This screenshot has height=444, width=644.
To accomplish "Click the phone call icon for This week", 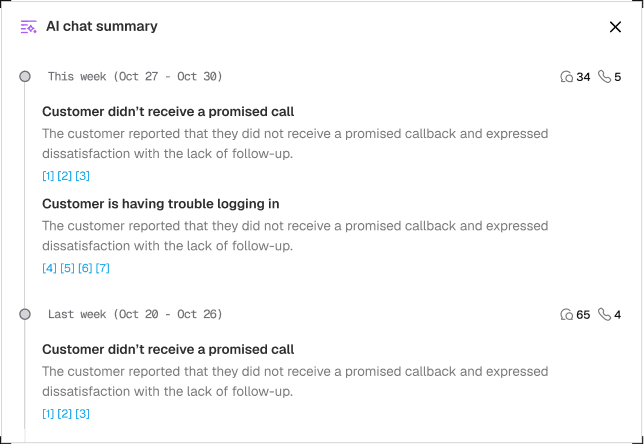I will coord(603,77).
